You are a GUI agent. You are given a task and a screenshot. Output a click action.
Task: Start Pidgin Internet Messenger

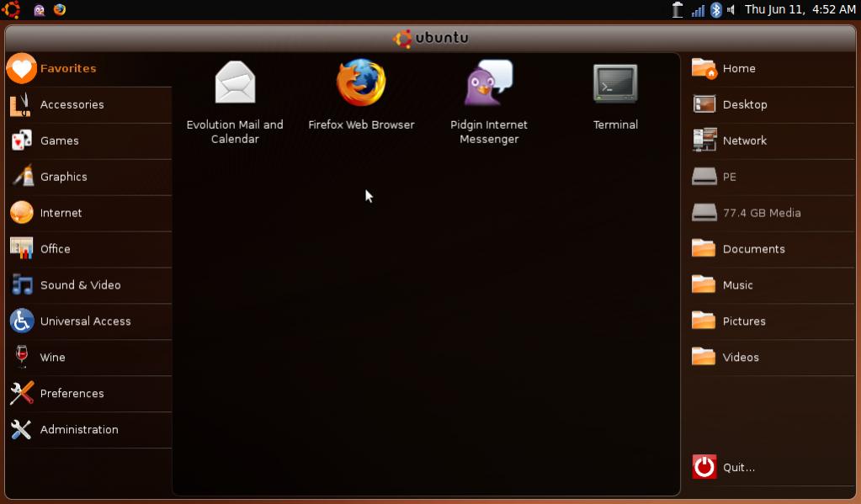[489, 82]
